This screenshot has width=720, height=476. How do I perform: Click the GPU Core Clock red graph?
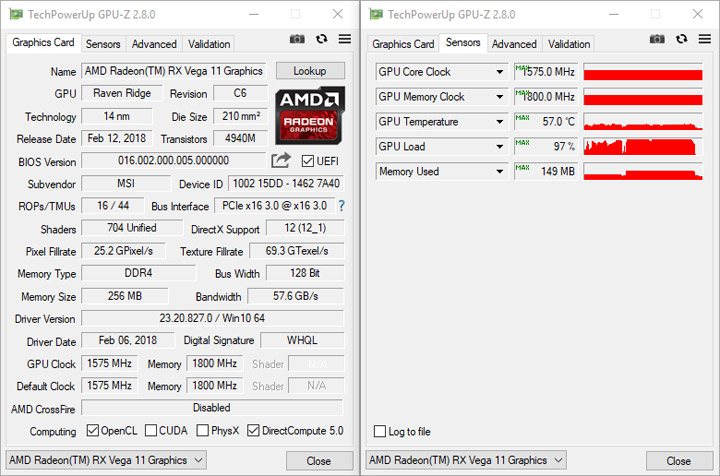pos(643,72)
